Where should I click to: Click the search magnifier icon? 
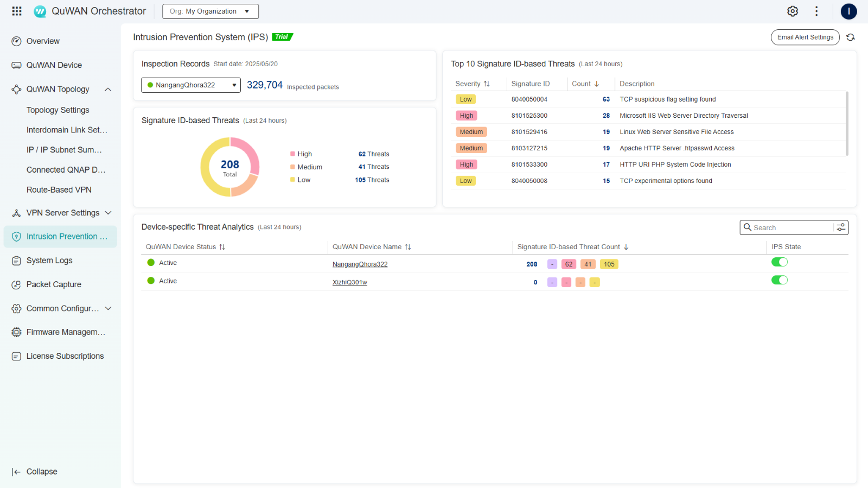(x=748, y=227)
